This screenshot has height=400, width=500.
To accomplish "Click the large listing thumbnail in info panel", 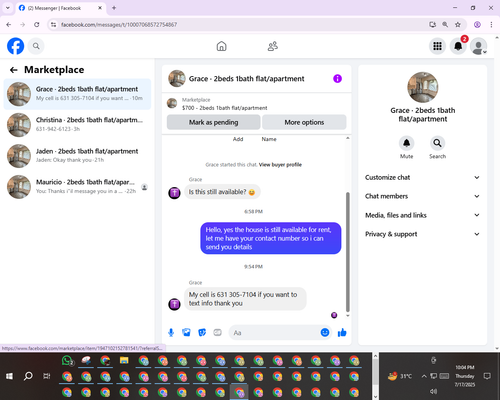I will (x=423, y=87).
